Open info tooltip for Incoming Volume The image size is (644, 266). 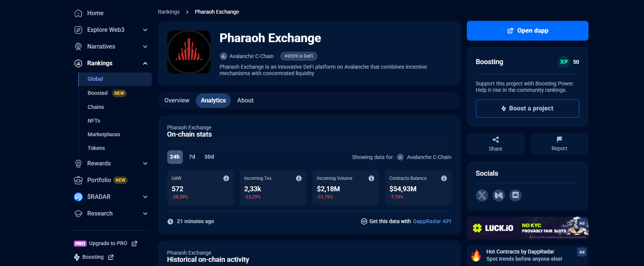point(371,178)
